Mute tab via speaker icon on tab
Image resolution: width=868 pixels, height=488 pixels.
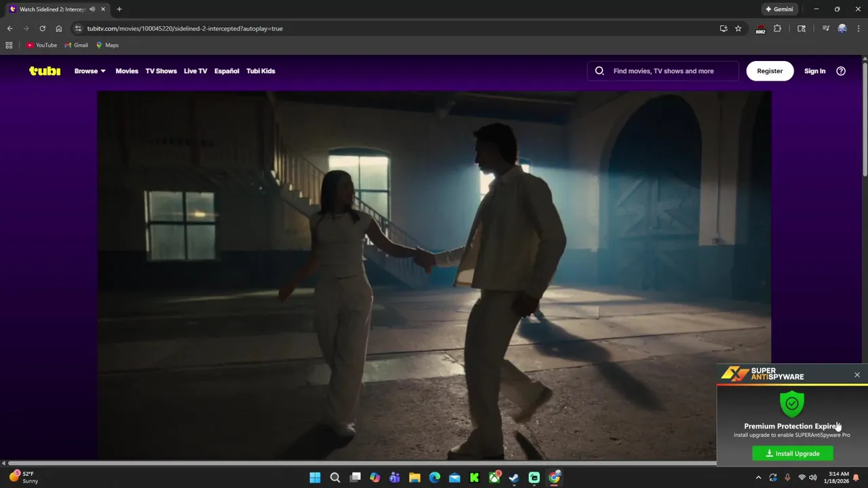pos(92,9)
